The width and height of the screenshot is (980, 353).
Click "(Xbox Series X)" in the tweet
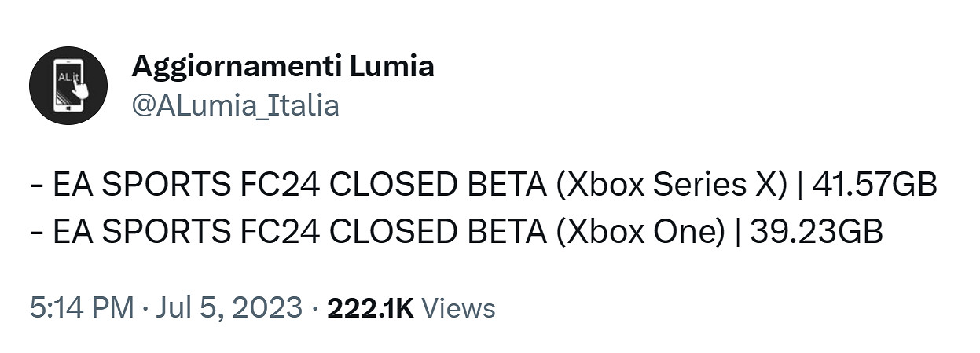pos(667,186)
